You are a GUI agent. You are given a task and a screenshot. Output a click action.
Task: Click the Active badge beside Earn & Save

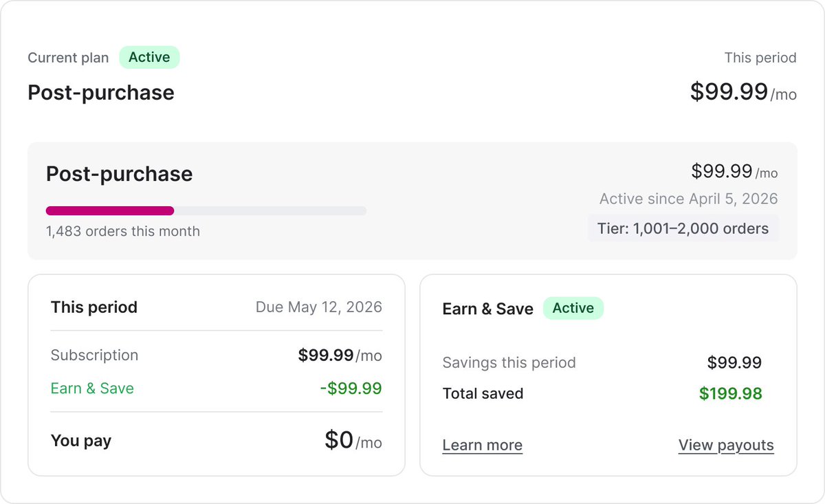[573, 308]
